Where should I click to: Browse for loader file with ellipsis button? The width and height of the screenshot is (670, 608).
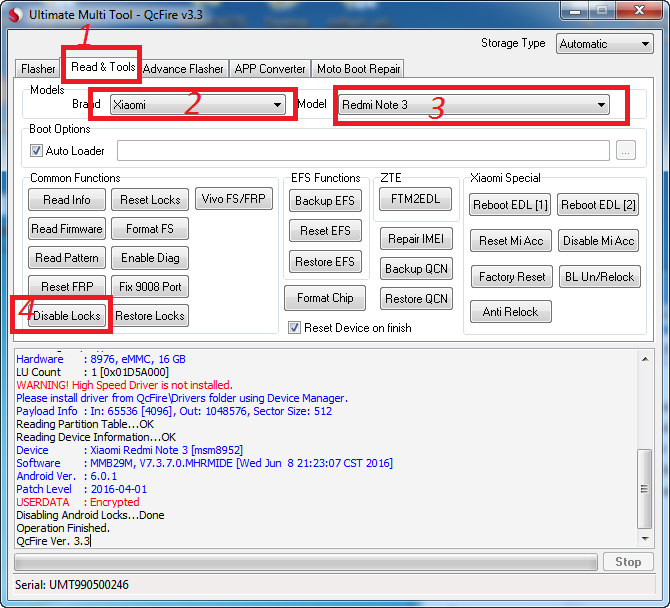coord(626,150)
